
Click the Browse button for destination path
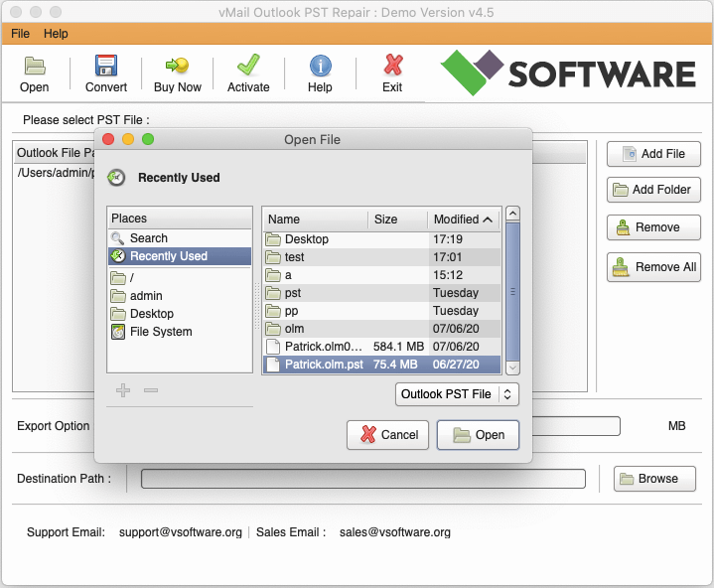[654, 479]
